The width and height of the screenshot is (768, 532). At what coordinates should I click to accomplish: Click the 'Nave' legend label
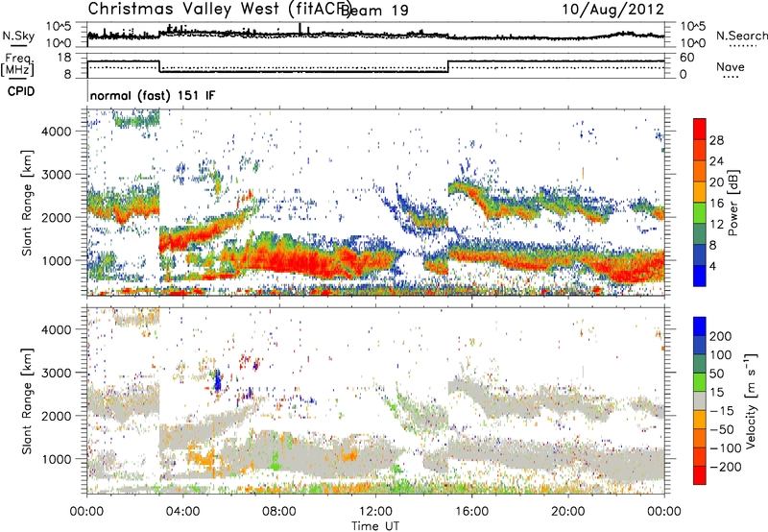click(730, 66)
